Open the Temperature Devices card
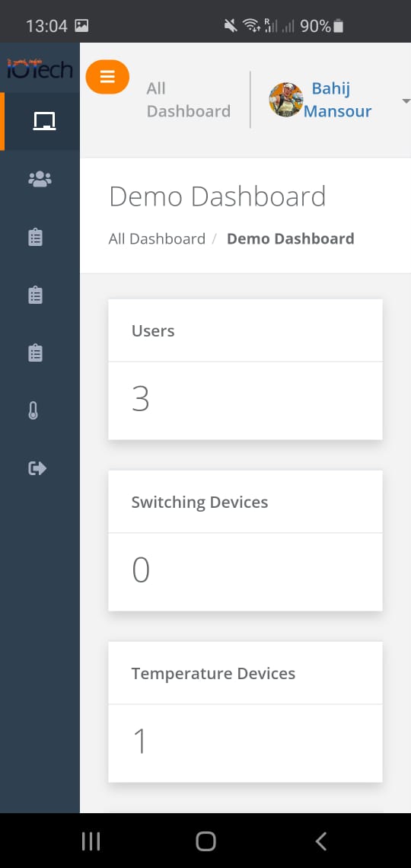411x868 pixels. click(x=245, y=712)
